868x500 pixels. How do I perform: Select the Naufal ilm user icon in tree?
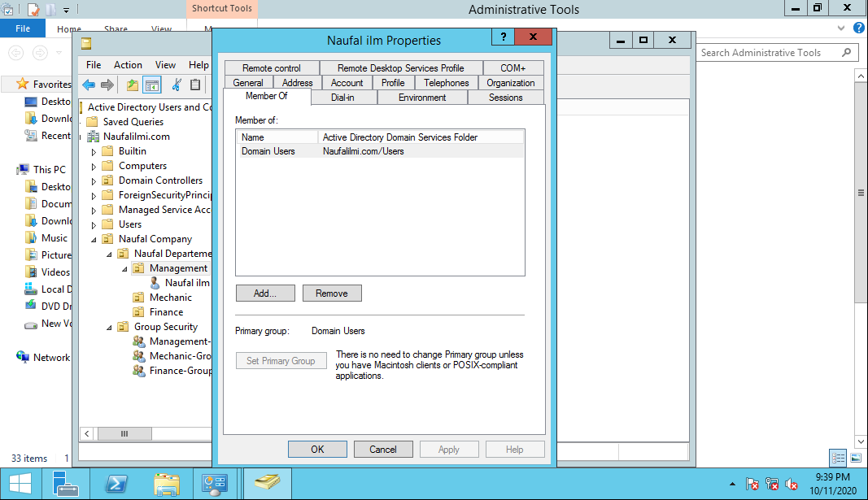coord(155,283)
